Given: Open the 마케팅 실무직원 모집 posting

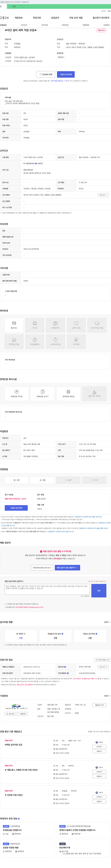Looking at the screenshot, I should (x=14, y=745).
